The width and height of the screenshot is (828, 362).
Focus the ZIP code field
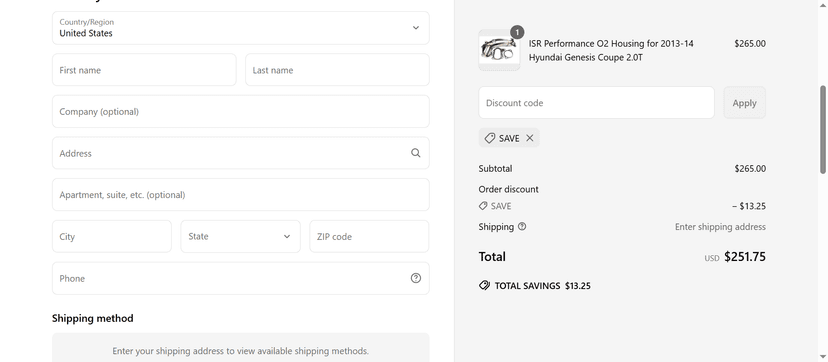369,236
